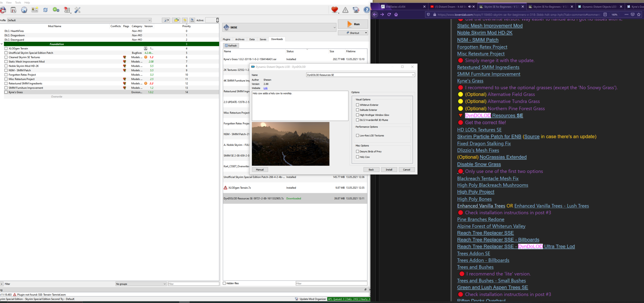Click Firefox forward arrow button
The width and height of the screenshot is (644, 303).
(382, 14)
